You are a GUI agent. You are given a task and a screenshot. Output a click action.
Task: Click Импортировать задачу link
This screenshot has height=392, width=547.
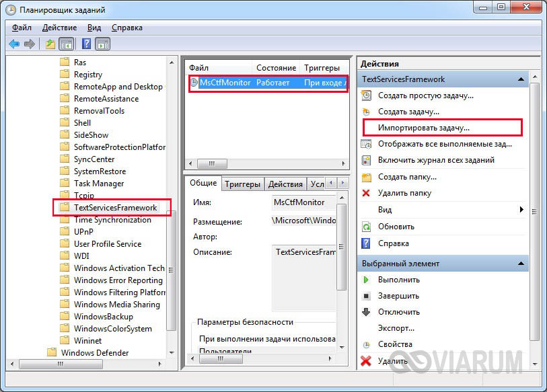point(424,128)
